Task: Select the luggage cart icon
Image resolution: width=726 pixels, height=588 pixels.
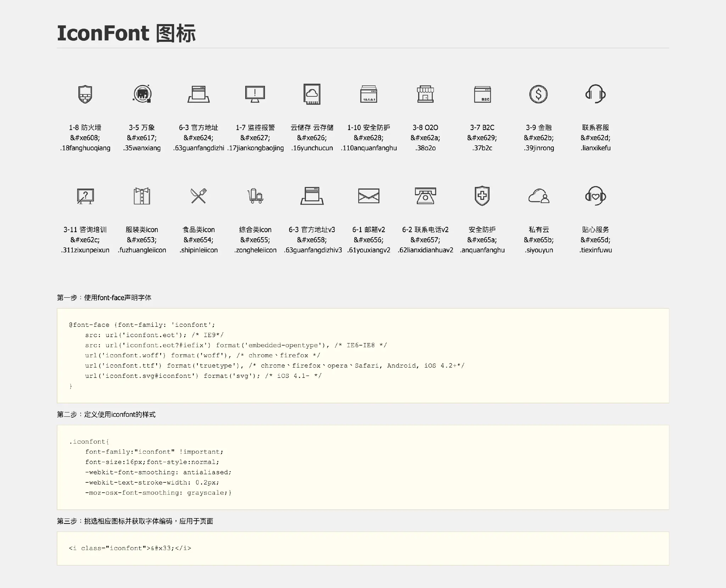Action: click(x=255, y=196)
